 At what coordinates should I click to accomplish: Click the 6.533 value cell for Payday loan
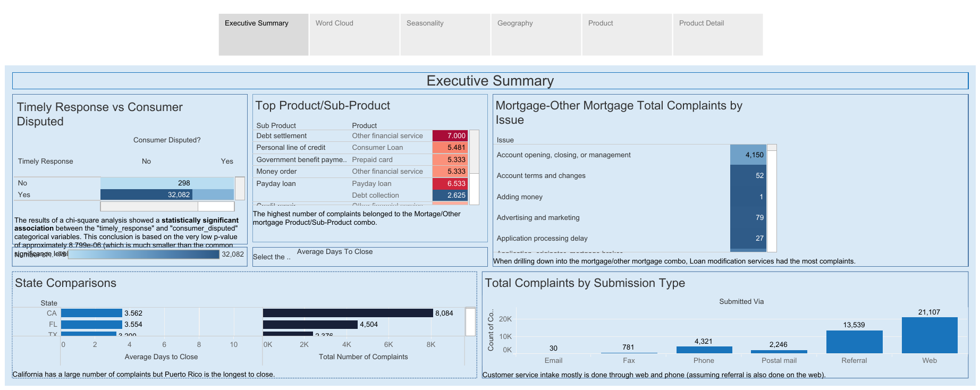click(x=450, y=183)
